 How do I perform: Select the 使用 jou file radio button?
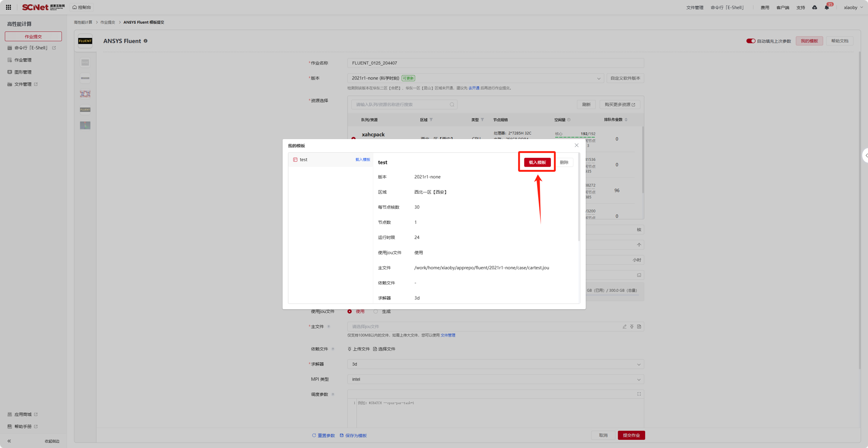350,311
